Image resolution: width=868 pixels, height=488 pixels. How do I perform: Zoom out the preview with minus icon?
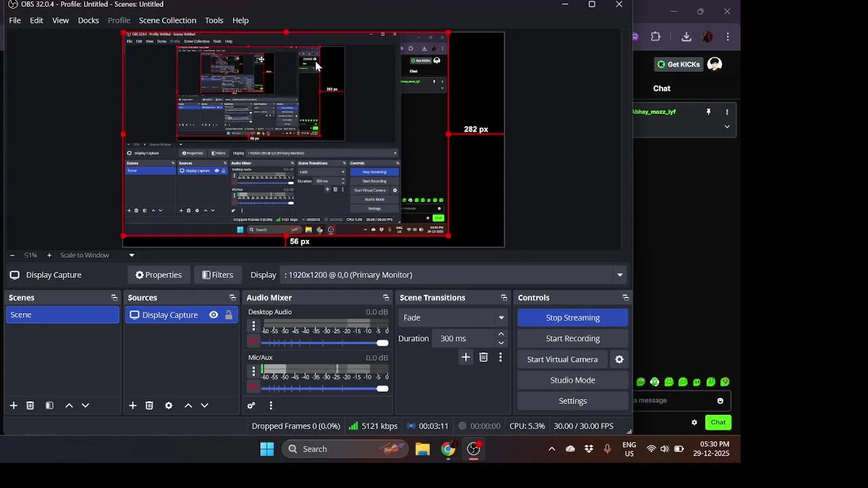tap(12, 256)
